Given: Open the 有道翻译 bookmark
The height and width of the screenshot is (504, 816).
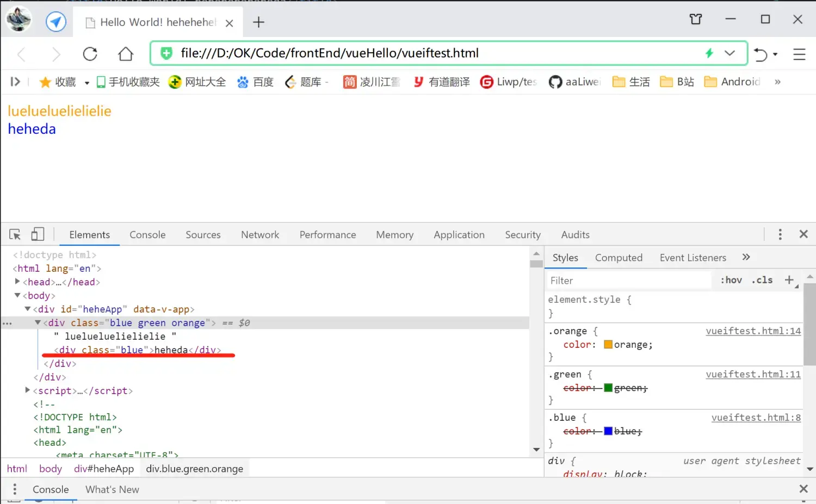Looking at the screenshot, I should click(441, 82).
